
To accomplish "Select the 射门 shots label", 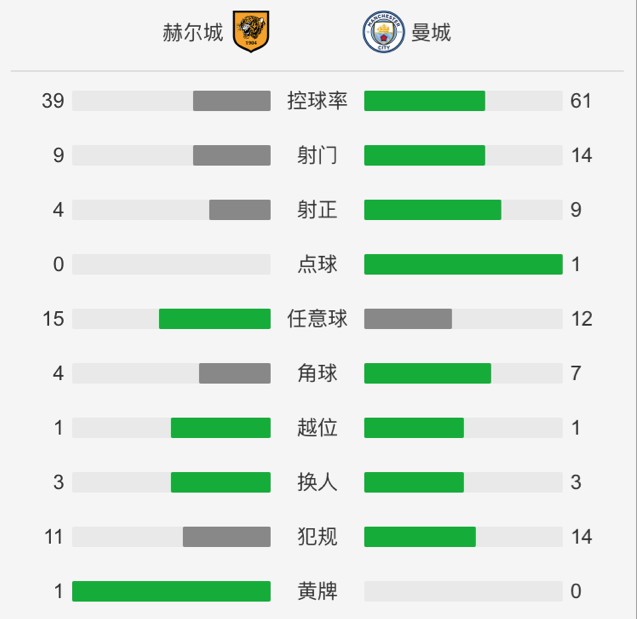I will pos(317,155).
